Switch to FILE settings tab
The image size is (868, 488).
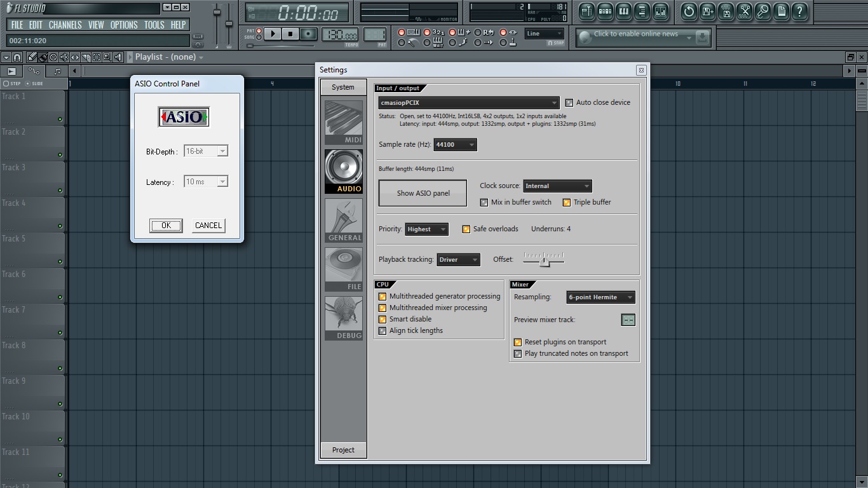click(x=344, y=269)
